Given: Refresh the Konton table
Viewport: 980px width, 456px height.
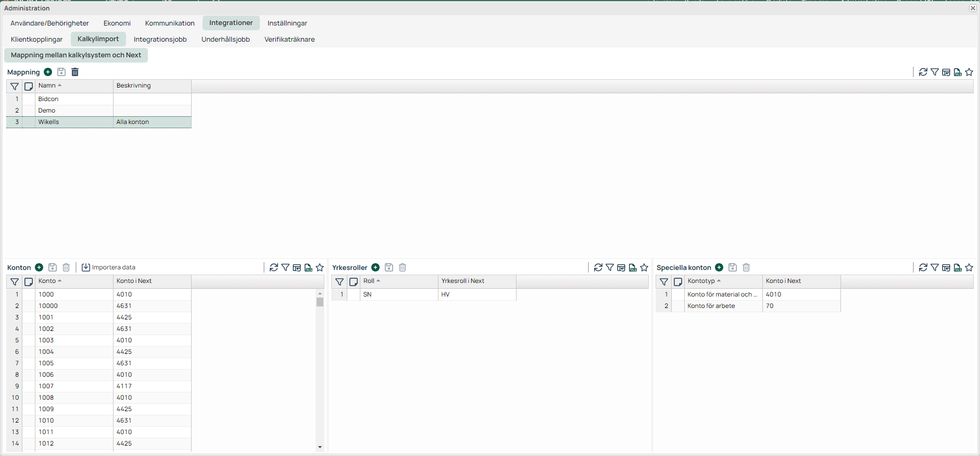Looking at the screenshot, I should click(274, 267).
